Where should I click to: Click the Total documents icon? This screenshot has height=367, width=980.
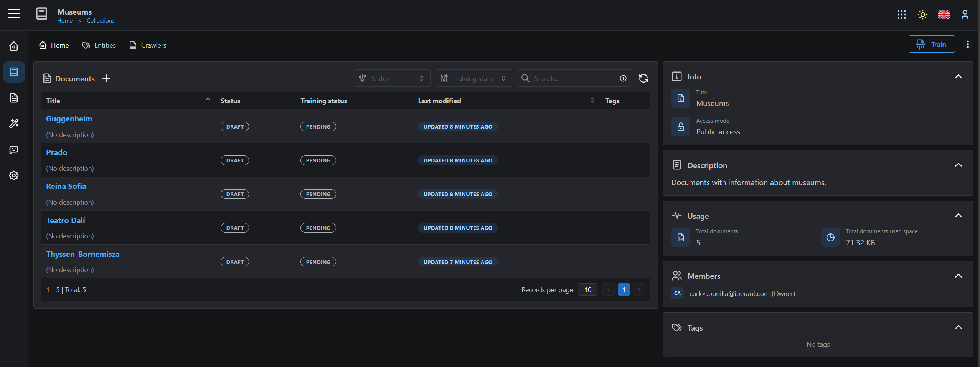pos(681,237)
